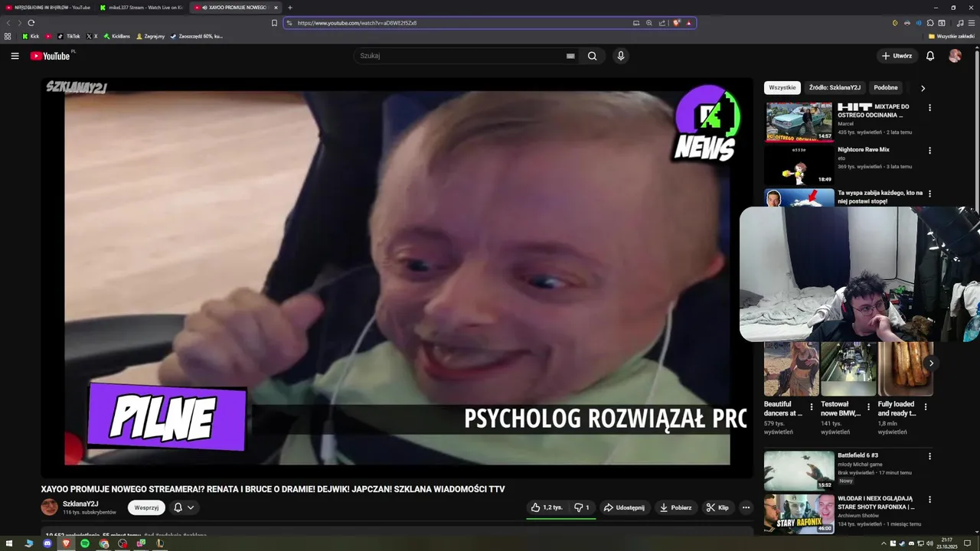Select the Podobne filter chip

pyautogui.click(x=886, y=87)
